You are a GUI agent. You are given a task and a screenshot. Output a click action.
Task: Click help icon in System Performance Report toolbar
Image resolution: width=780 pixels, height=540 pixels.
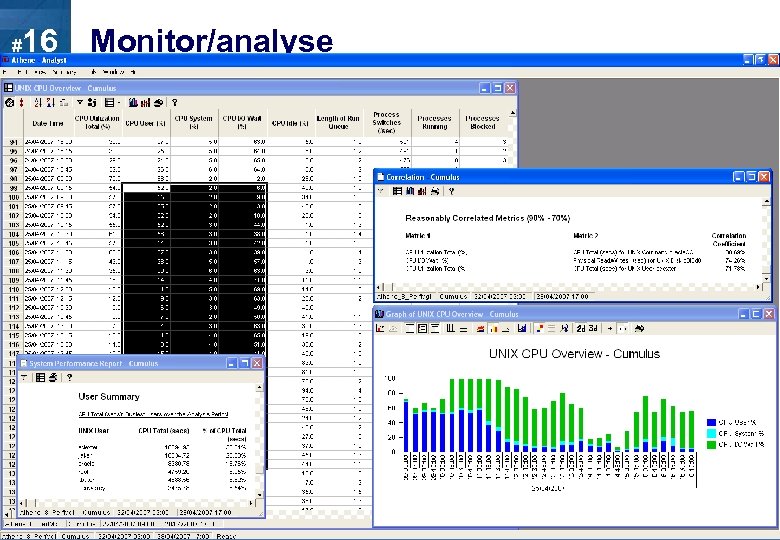pos(70,377)
